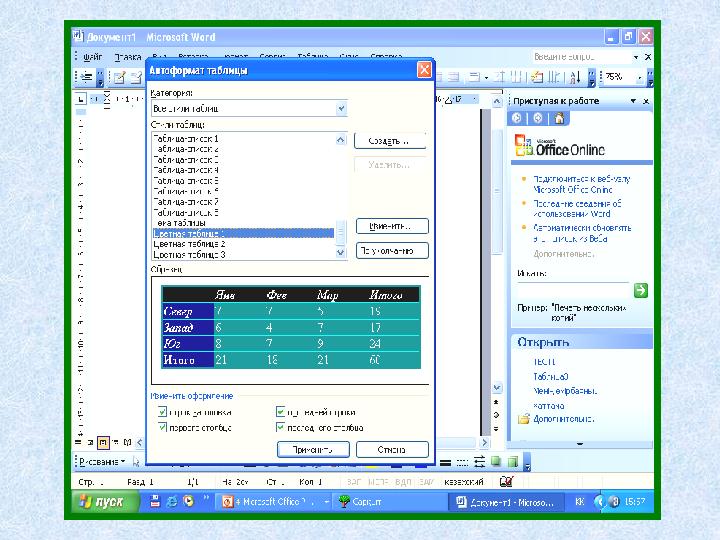Click the spelling status book icon
Screen dimensions: 720x540
506,482
